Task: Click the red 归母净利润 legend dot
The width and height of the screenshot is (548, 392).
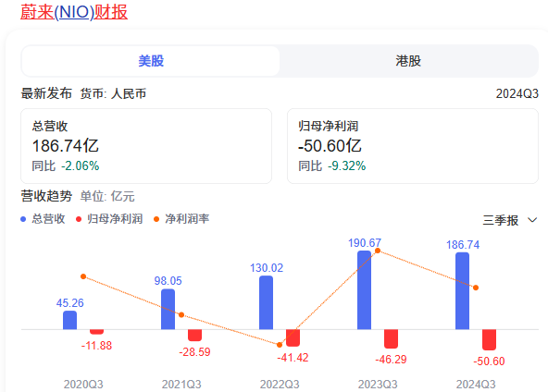Action: [79, 219]
